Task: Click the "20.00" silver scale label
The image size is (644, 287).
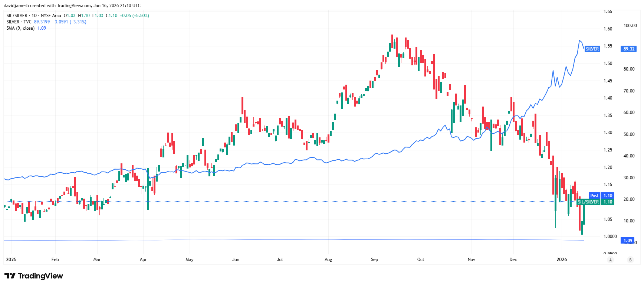Action: tap(629, 199)
